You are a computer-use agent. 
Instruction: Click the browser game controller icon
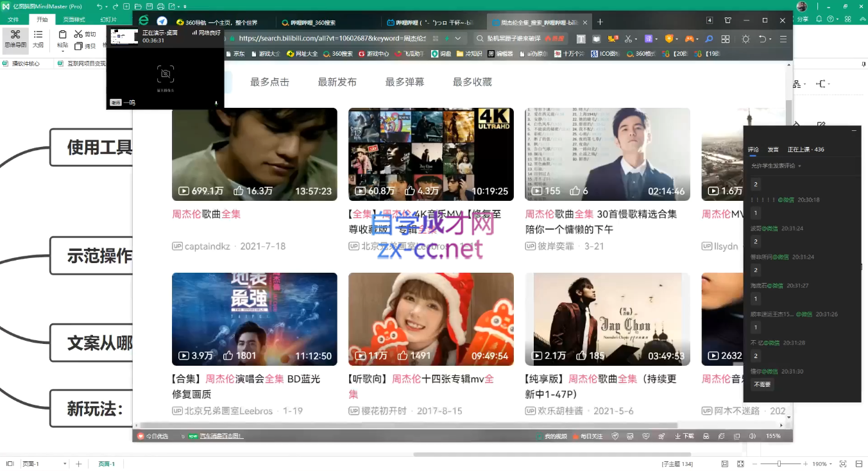(690, 39)
